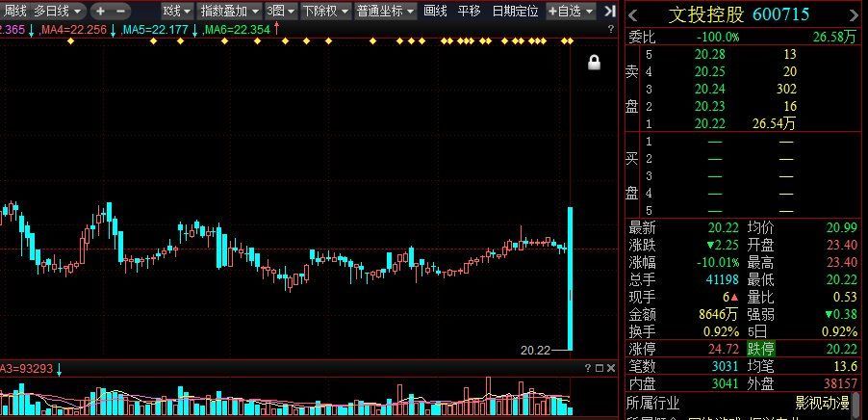Screen dimensions: 868x420
Task: Click the zoom out minus button
Action: coord(120,11)
